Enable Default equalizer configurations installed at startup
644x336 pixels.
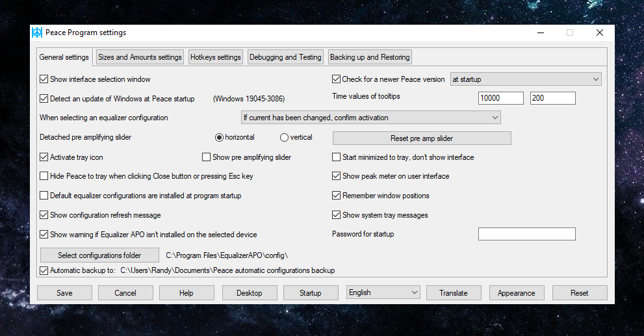(x=44, y=196)
